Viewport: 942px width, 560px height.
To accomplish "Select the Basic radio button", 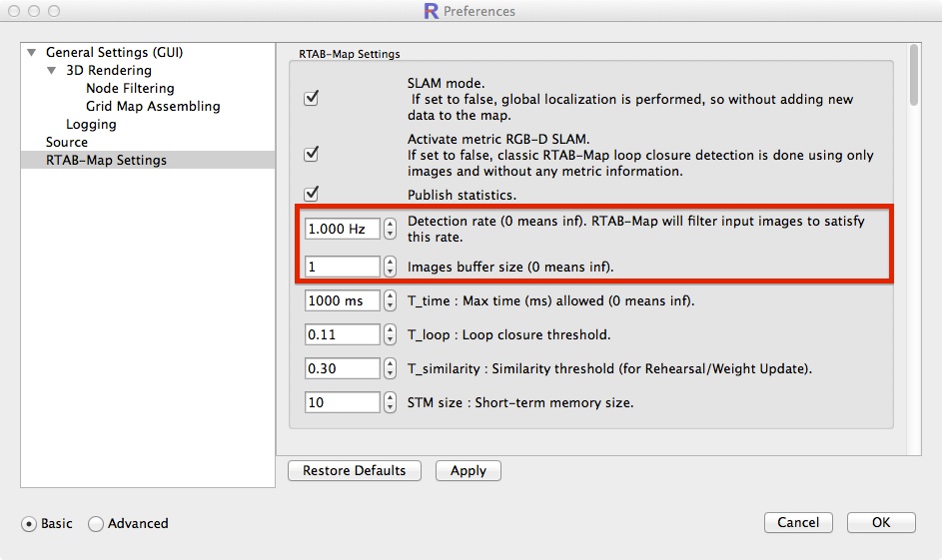I will coord(29,523).
